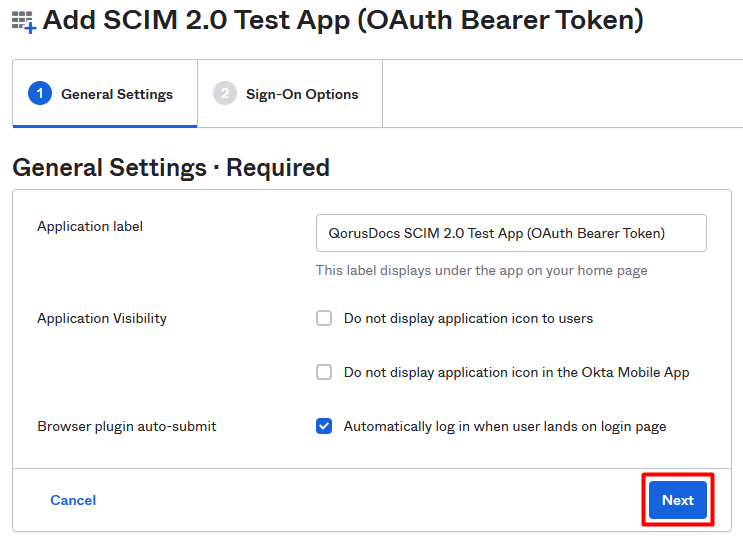Screen dimensions: 743x537
Task: Click the 'Application Visibility' label
Action: click(x=102, y=319)
